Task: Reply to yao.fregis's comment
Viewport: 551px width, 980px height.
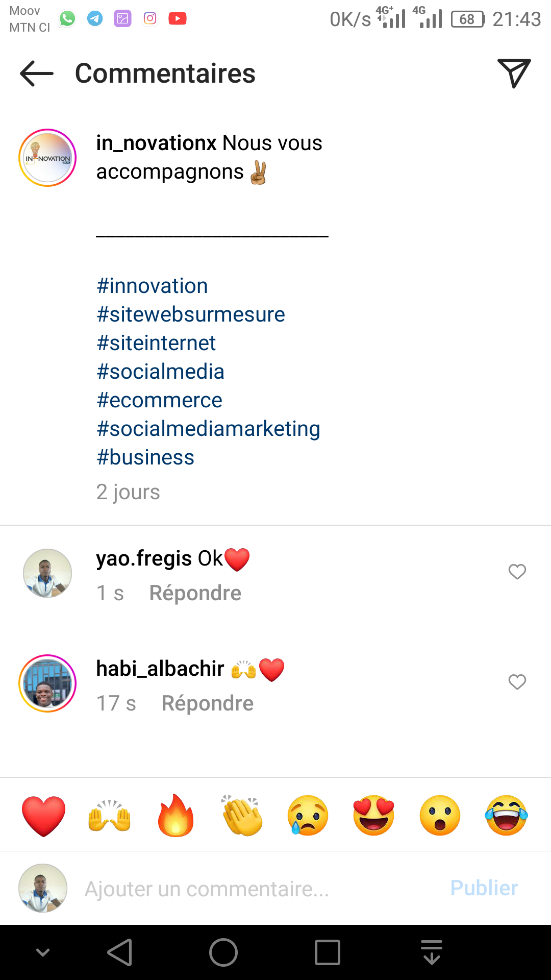Action: coord(195,593)
